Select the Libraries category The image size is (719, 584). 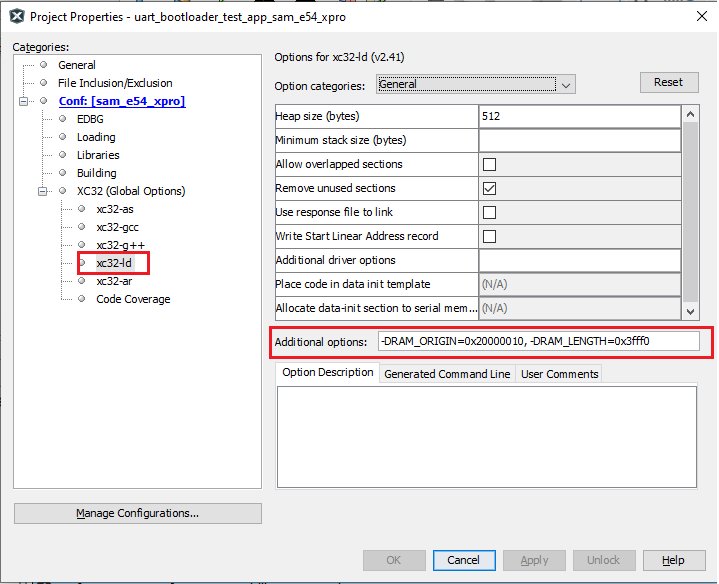click(x=98, y=155)
